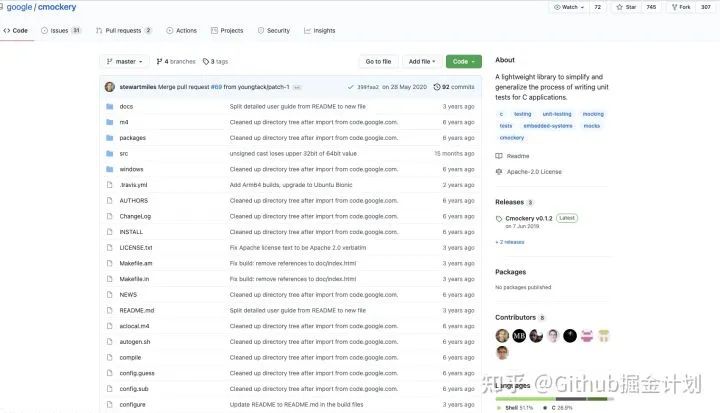Open the + 2 releases link
This screenshot has width=720, height=413.
coord(510,242)
